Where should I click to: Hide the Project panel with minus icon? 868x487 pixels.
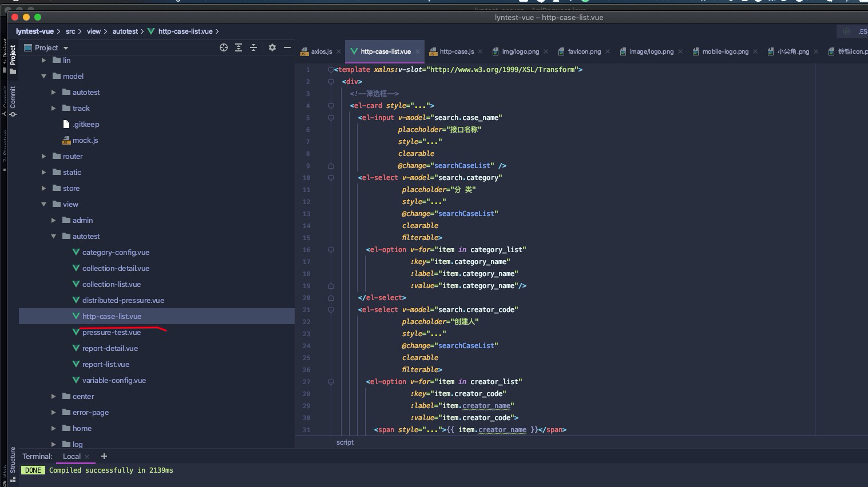(287, 47)
